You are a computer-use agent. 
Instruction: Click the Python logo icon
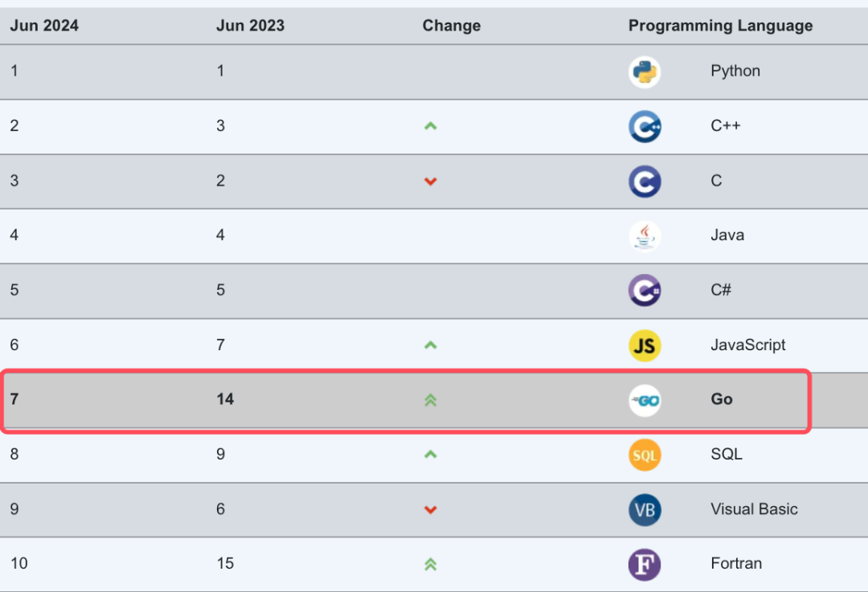(x=645, y=72)
